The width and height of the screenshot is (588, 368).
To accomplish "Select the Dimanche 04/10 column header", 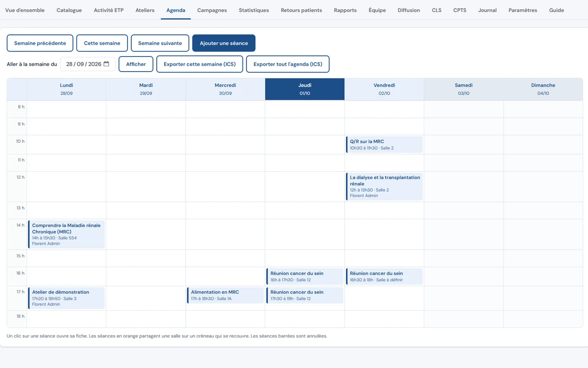I will pos(543,89).
